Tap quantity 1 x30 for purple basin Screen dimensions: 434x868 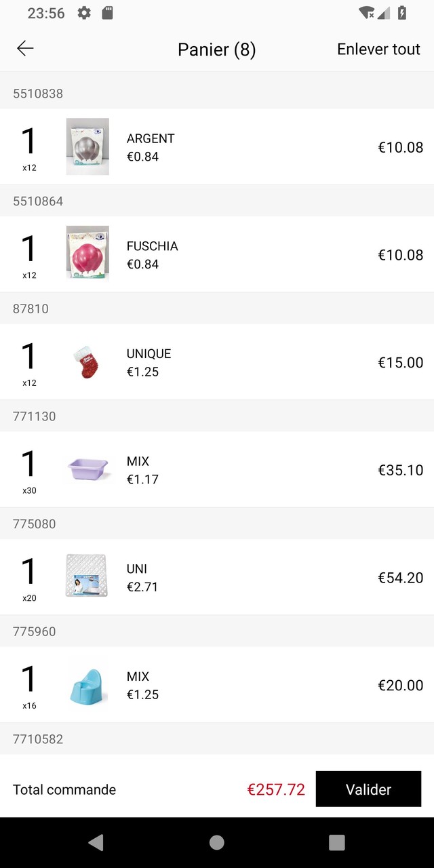click(28, 470)
